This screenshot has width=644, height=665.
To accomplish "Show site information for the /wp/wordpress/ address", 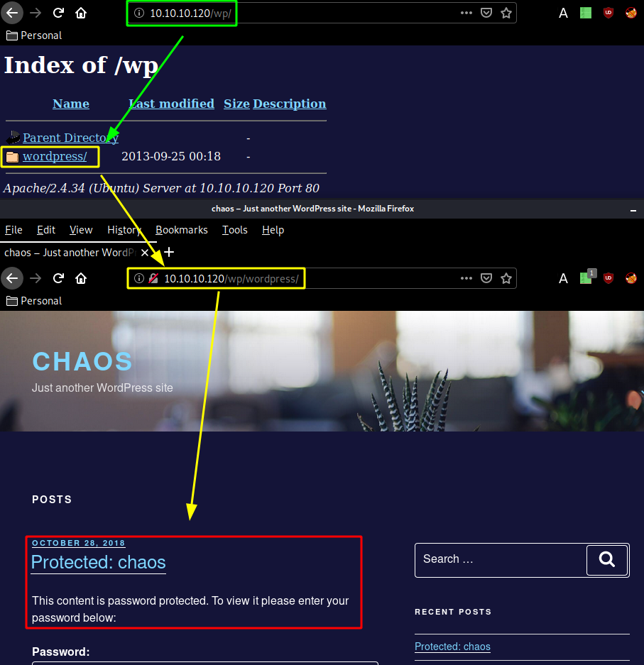I will point(139,279).
